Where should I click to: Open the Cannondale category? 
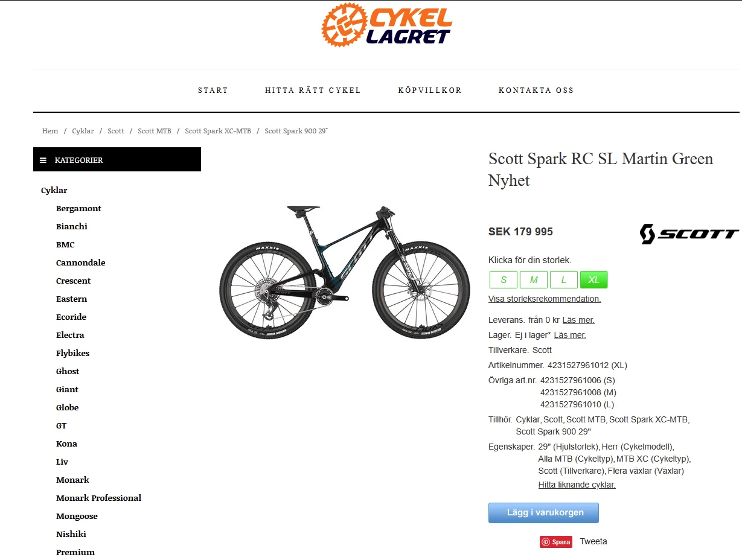click(x=81, y=263)
